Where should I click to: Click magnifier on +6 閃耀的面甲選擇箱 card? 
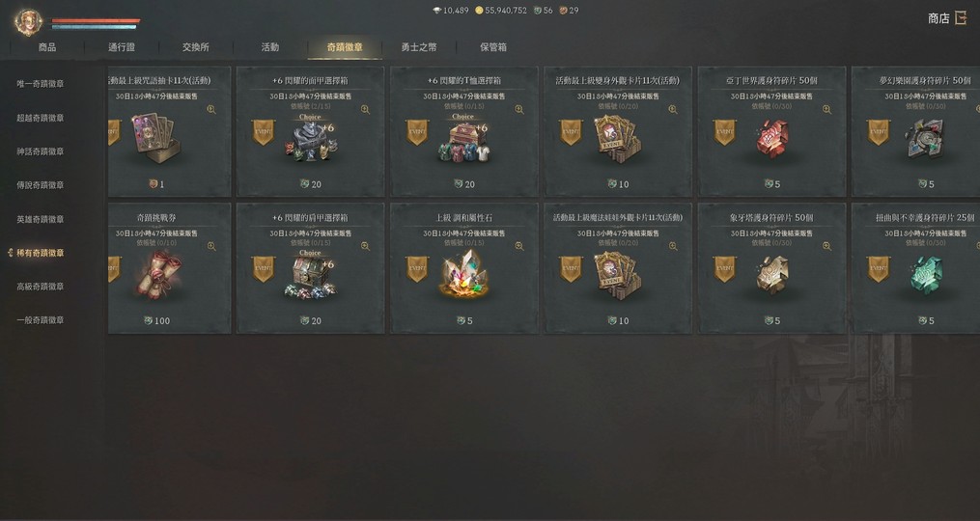(x=365, y=109)
